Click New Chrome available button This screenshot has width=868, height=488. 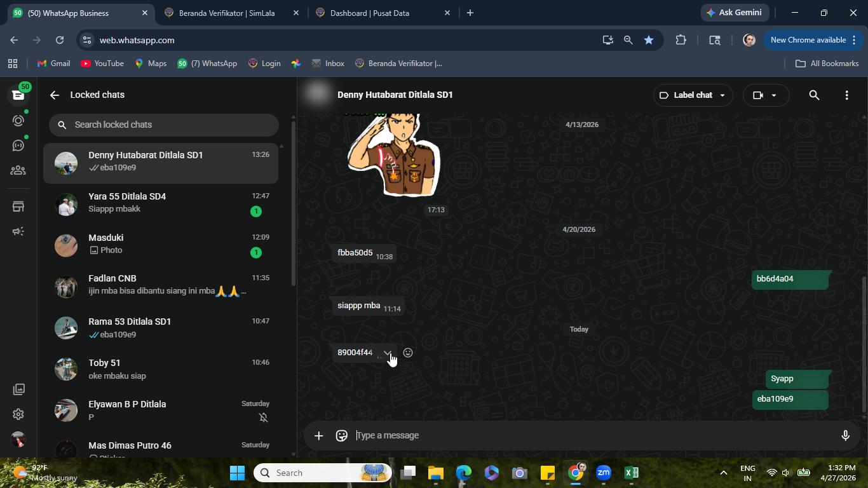coord(813,40)
